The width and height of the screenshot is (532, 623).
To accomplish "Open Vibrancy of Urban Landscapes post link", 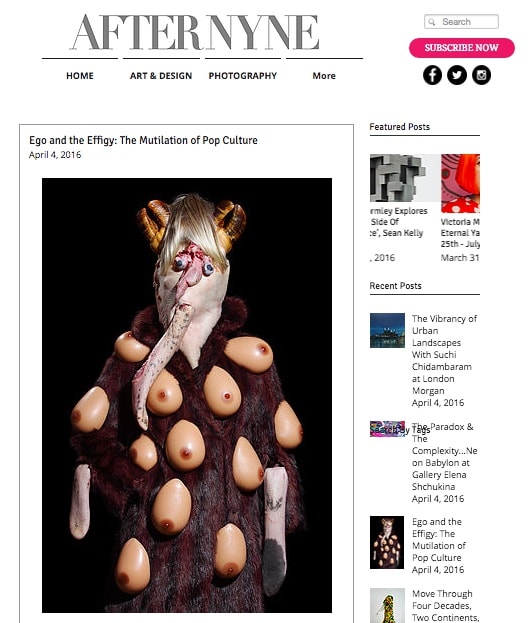I will 444,354.
